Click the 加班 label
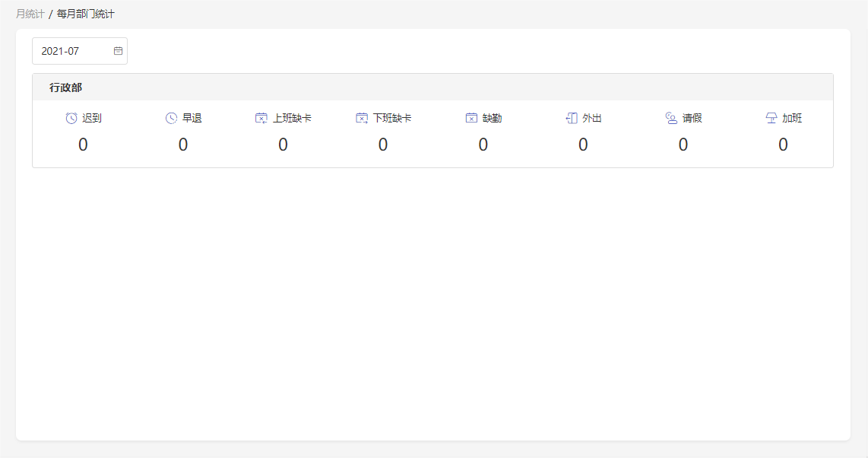Screen dimensions: 868x458 pyautogui.click(x=792, y=118)
